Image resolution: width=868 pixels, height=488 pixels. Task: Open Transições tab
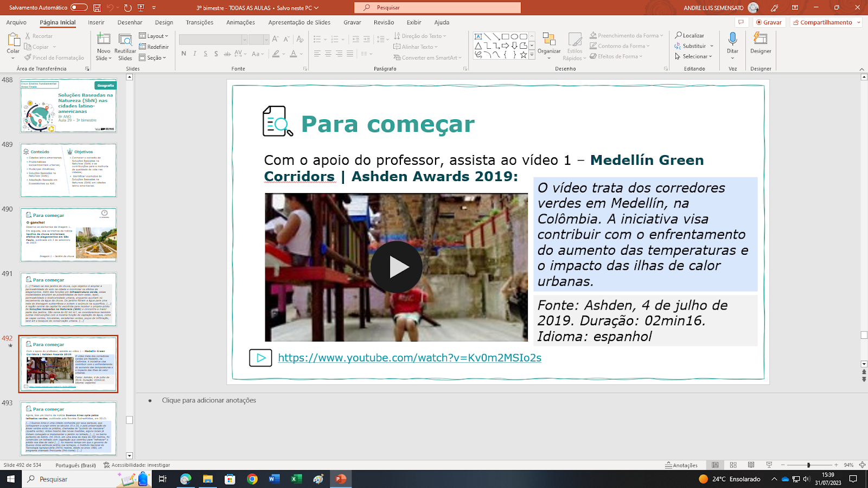point(200,22)
